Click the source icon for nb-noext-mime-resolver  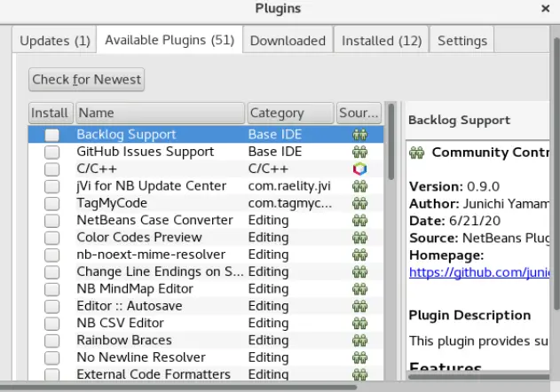click(359, 255)
